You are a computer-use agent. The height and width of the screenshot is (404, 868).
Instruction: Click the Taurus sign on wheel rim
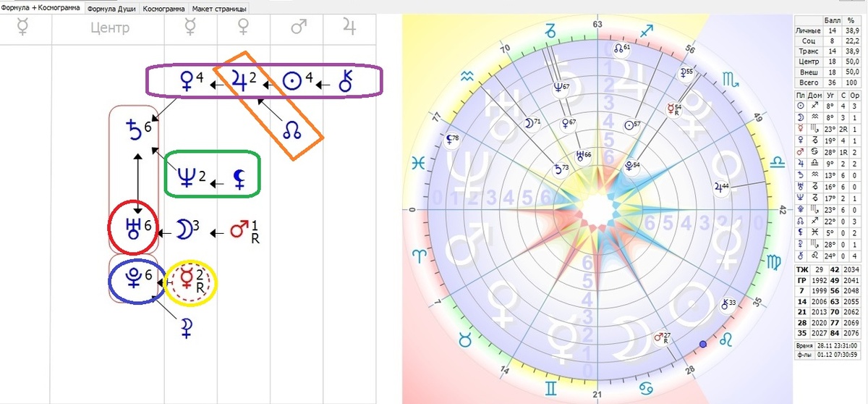(x=467, y=338)
